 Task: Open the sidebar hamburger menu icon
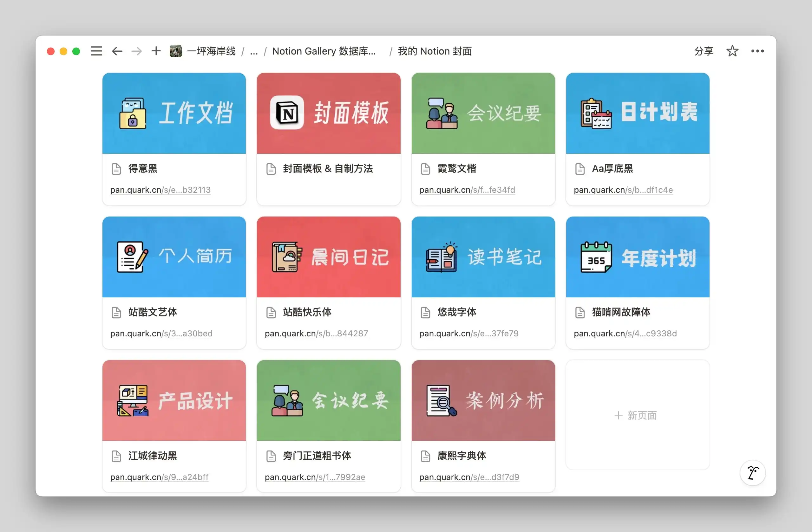coord(96,51)
